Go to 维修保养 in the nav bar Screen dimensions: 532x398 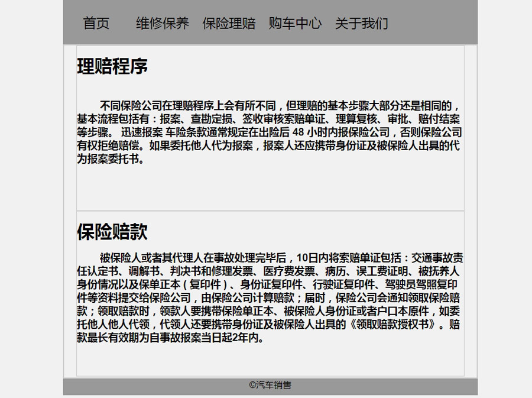pos(163,24)
